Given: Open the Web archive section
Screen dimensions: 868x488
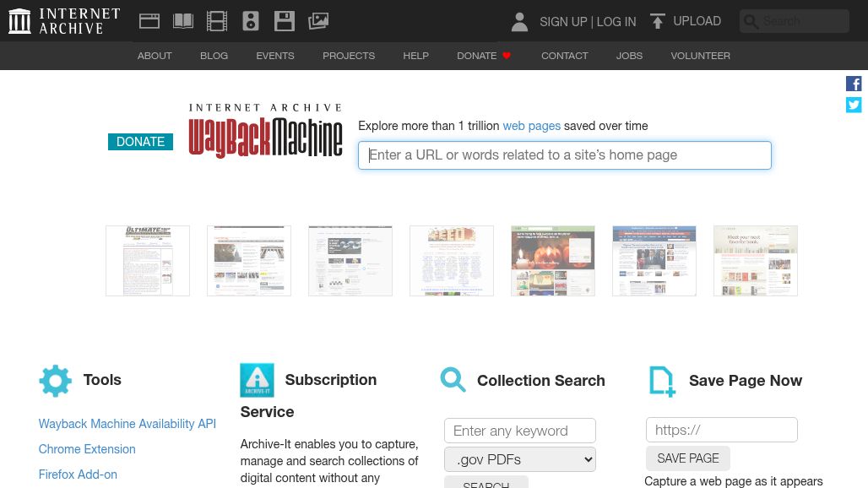Looking at the screenshot, I should tap(149, 20).
